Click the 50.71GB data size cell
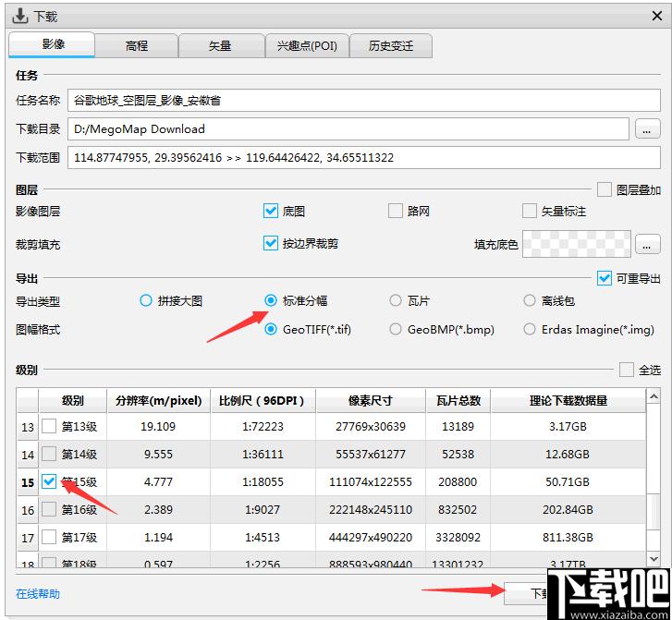Screen dimensions: 672x620 (x=568, y=482)
